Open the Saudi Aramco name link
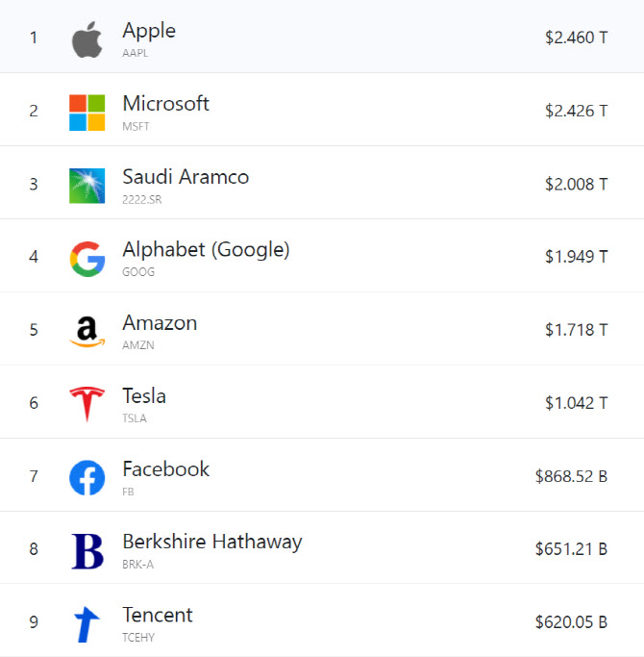 pos(186,176)
